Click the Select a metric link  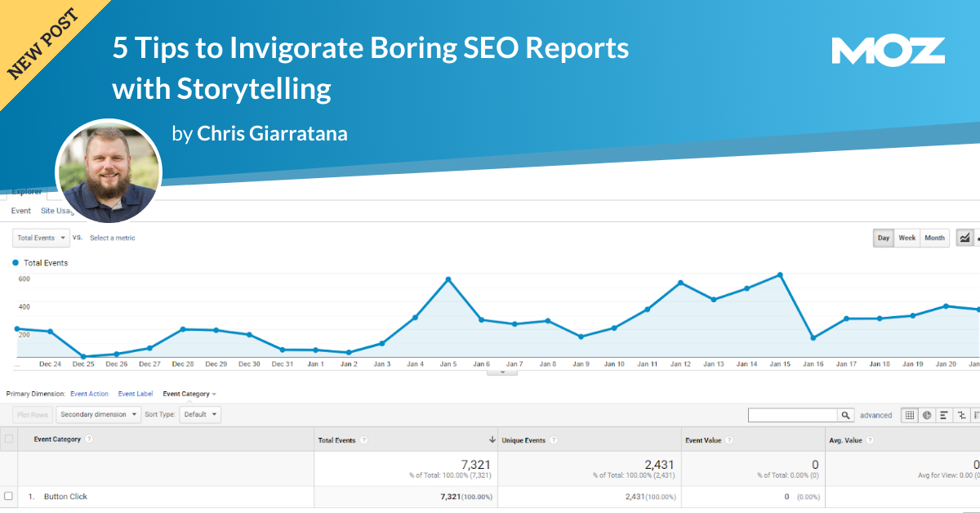point(113,238)
